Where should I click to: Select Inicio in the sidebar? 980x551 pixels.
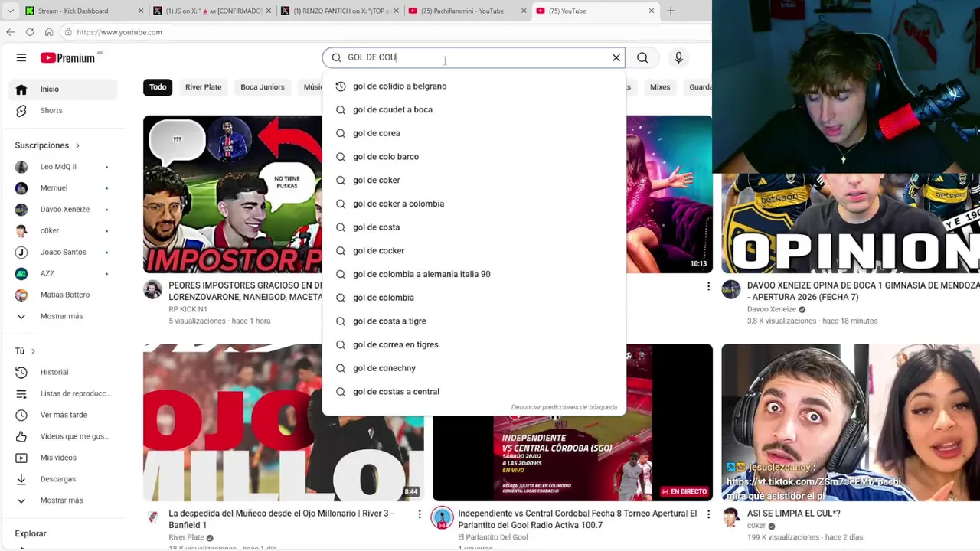[x=64, y=90]
